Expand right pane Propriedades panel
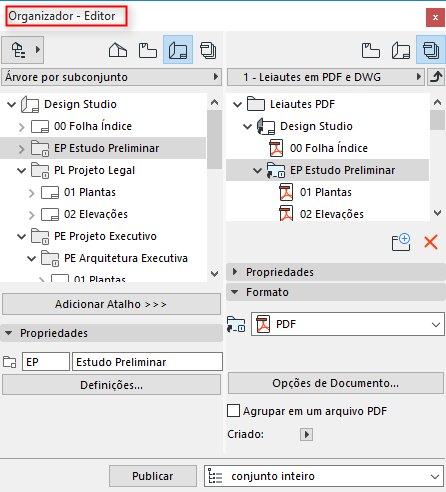Screen dimensions: 446x492 [336, 272]
